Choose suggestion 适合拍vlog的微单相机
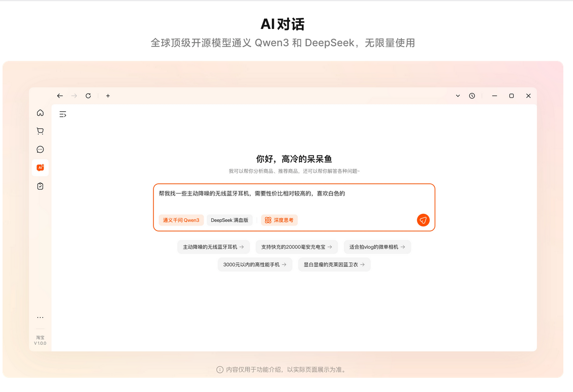 pyautogui.click(x=377, y=247)
